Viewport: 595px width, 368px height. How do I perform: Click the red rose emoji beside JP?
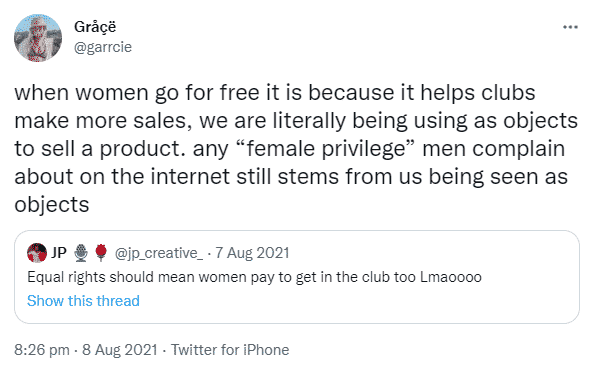101,253
